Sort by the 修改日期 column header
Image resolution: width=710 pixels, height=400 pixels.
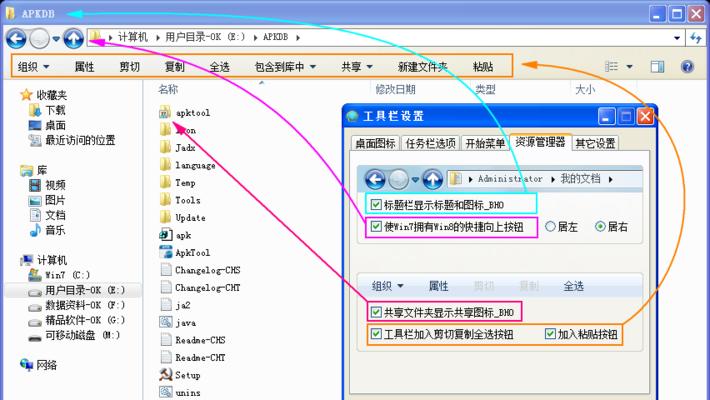point(395,89)
